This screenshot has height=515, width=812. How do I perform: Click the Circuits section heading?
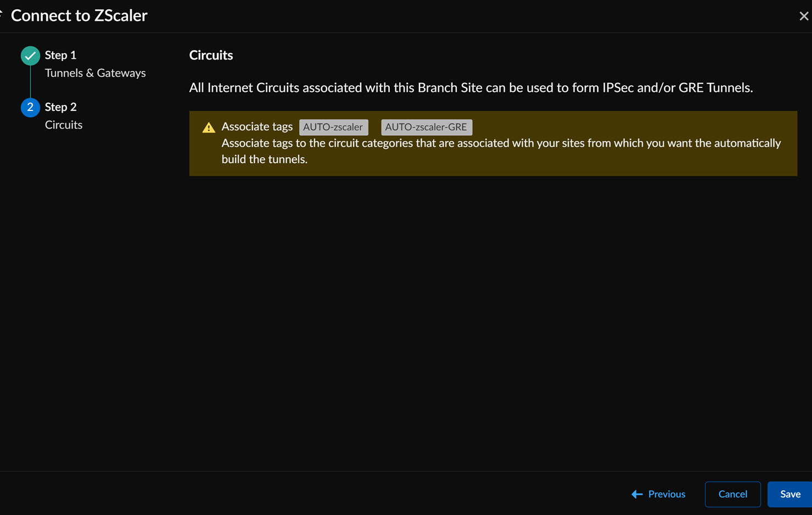(211, 55)
